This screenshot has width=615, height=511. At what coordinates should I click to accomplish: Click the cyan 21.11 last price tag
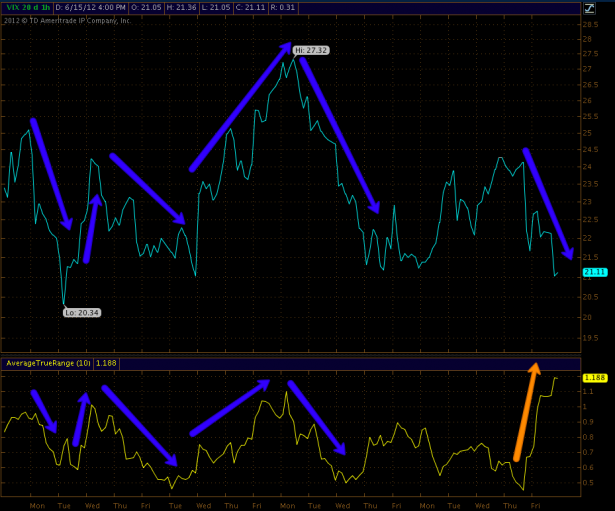(x=594, y=272)
